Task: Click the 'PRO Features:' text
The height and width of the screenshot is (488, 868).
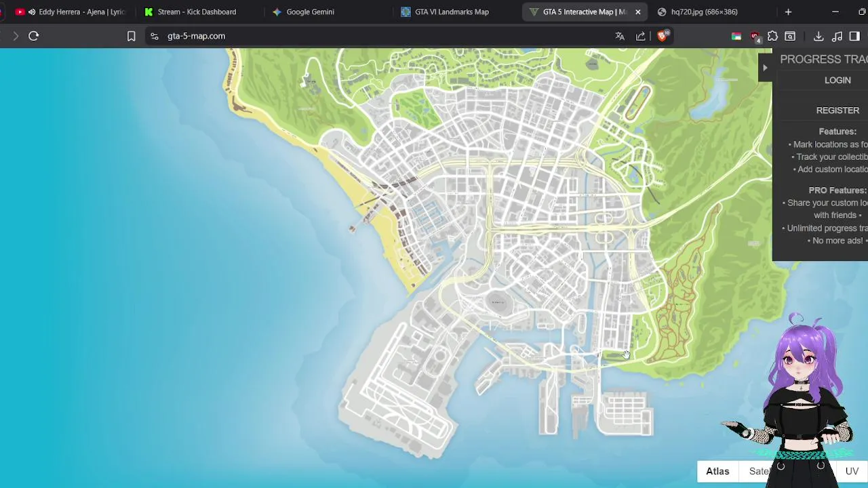Action: coord(837,190)
